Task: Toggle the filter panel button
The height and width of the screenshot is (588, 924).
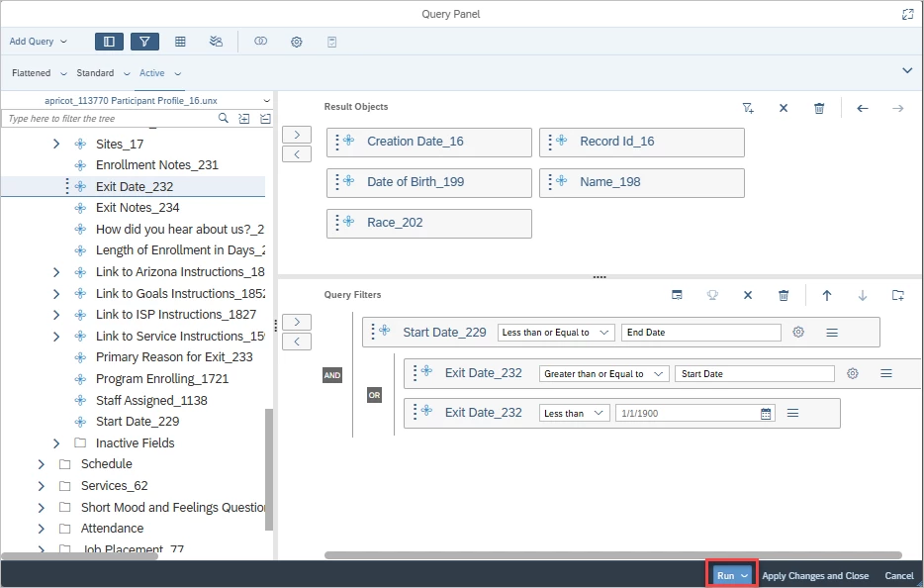Action: click(144, 42)
